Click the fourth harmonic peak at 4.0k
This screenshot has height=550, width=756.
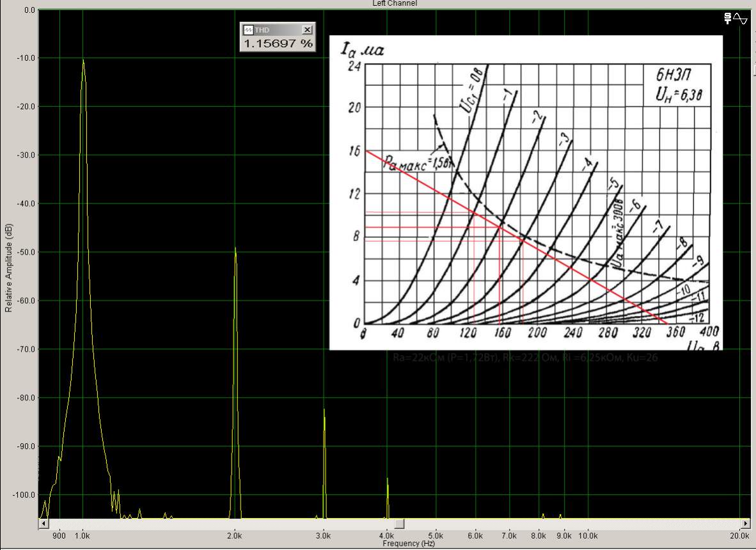tap(387, 480)
